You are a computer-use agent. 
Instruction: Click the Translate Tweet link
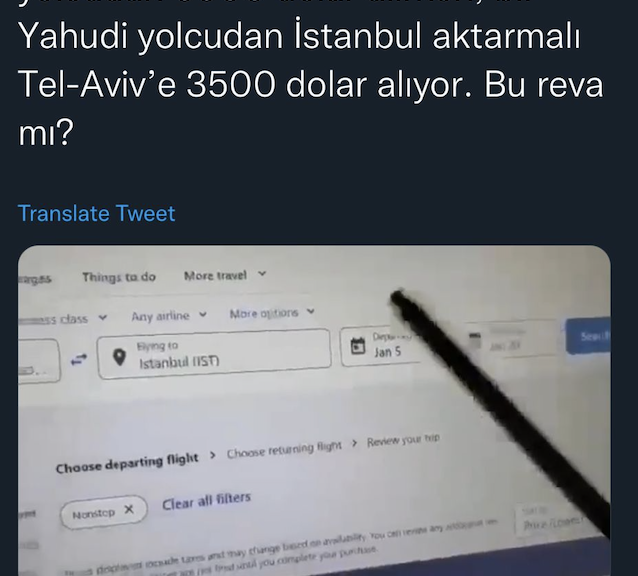96,213
